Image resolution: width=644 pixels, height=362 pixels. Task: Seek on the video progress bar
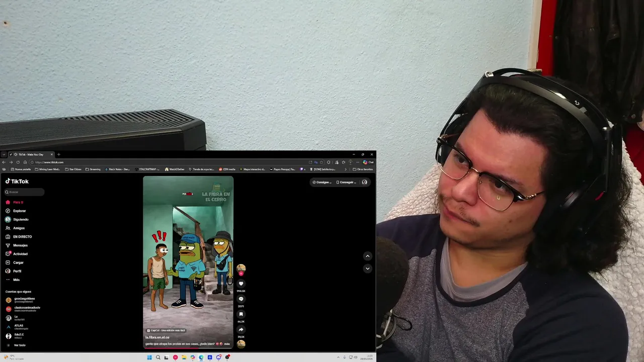(x=188, y=347)
